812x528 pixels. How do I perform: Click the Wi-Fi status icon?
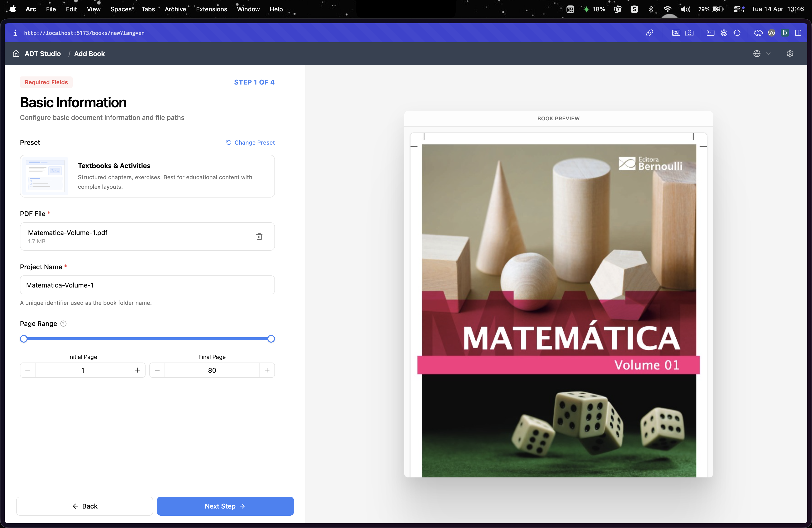pyautogui.click(x=668, y=9)
